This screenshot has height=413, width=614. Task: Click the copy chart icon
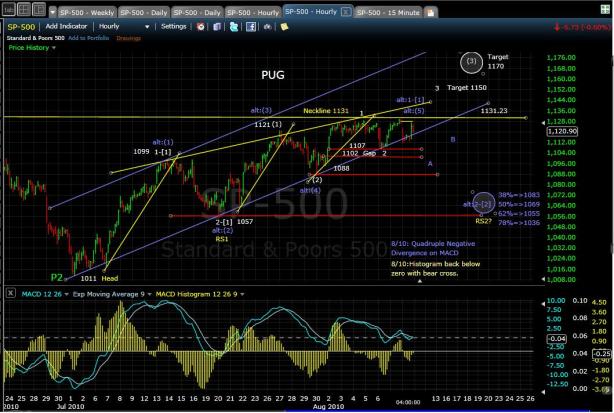[217, 27]
